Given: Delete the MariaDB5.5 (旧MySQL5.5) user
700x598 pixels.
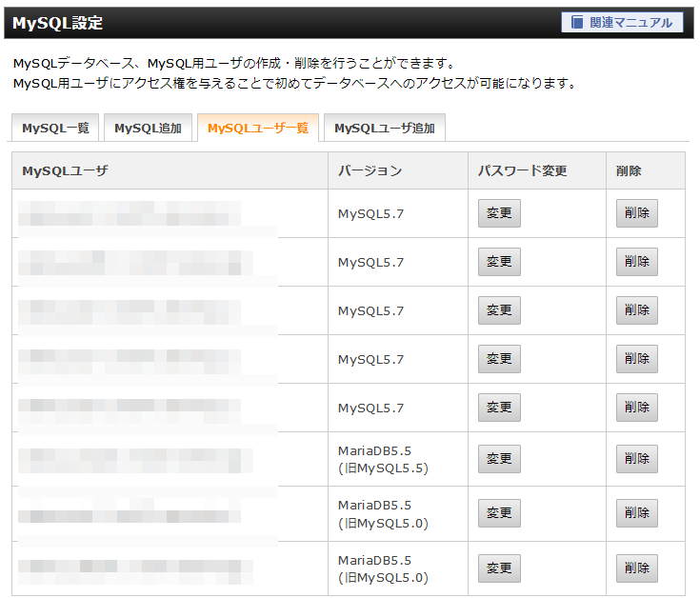Looking at the screenshot, I should coord(637,459).
